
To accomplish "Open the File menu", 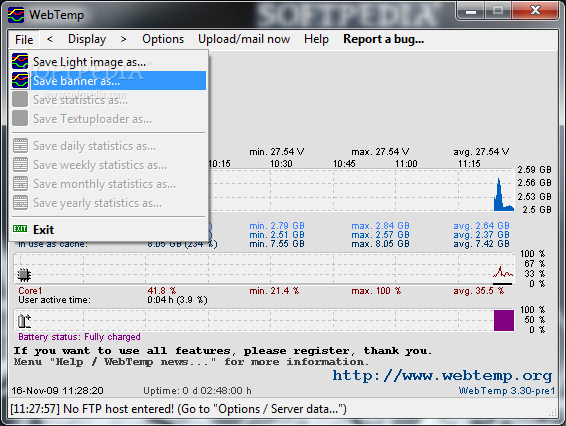I will [x=24, y=39].
